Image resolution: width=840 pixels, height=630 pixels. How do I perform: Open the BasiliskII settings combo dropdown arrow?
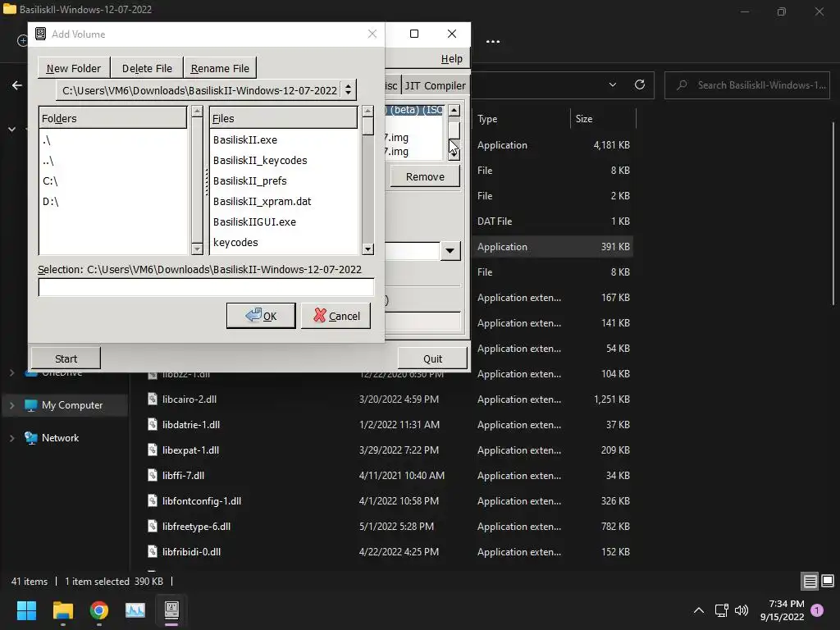point(450,251)
